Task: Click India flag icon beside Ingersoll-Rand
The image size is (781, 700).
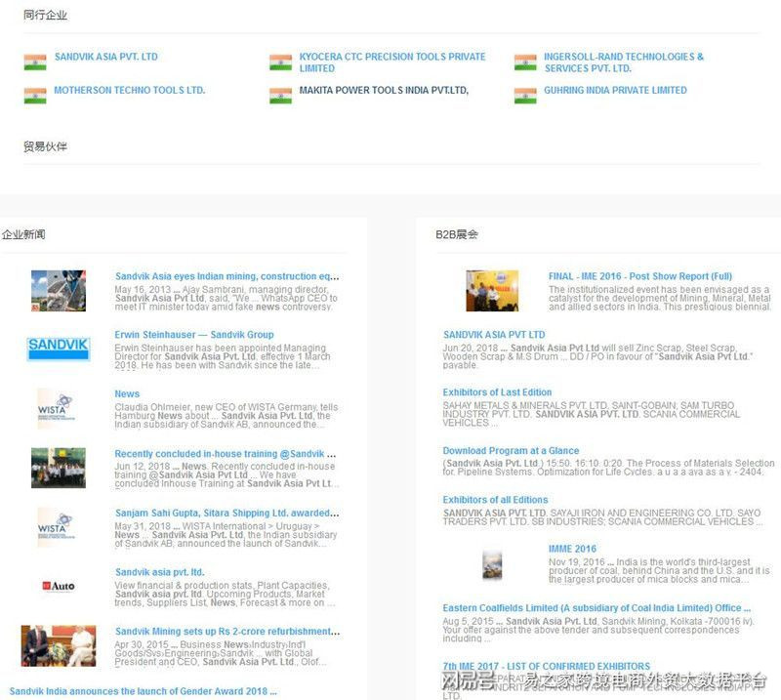Action: 525,62
